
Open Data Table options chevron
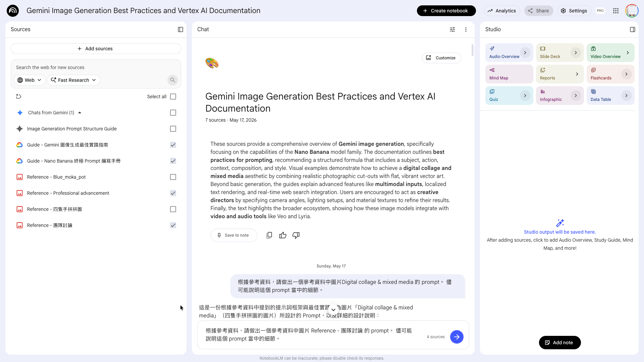click(627, 96)
